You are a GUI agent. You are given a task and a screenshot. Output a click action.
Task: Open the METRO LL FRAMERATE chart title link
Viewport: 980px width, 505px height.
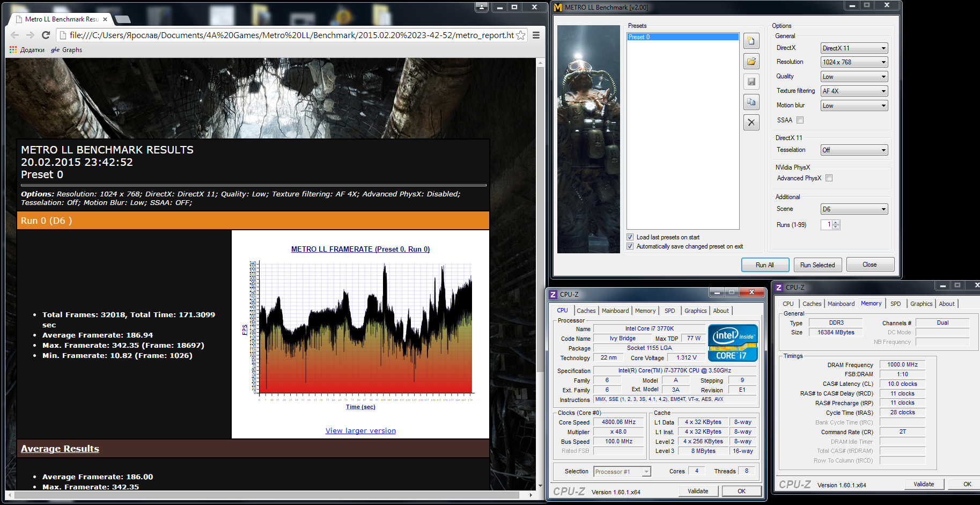pyautogui.click(x=360, y=249)
